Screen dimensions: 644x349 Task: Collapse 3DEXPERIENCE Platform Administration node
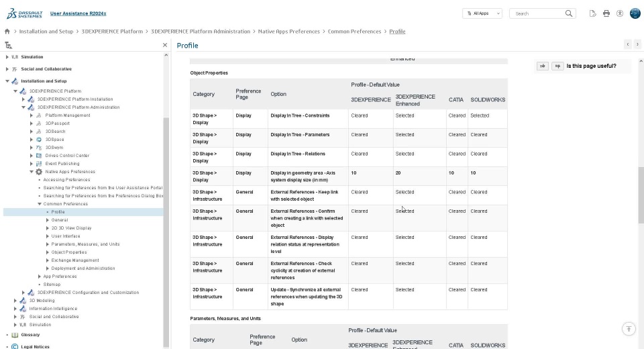pos(23,107)
